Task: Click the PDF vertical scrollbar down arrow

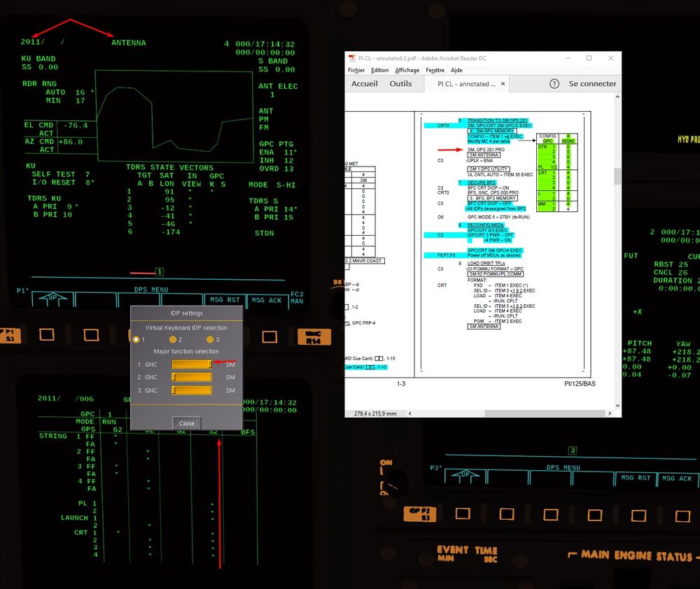Action: click(x=617, y=406)
